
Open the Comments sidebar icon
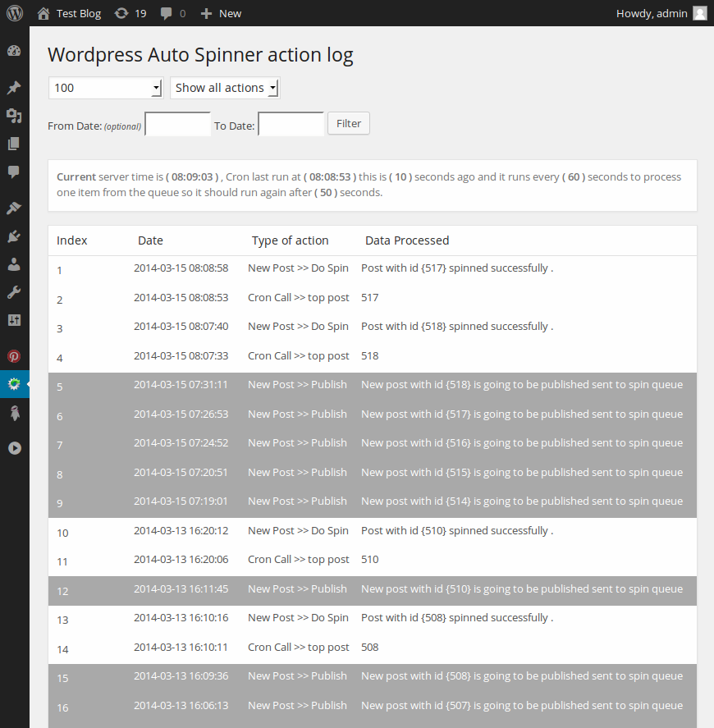pos(14,172)
